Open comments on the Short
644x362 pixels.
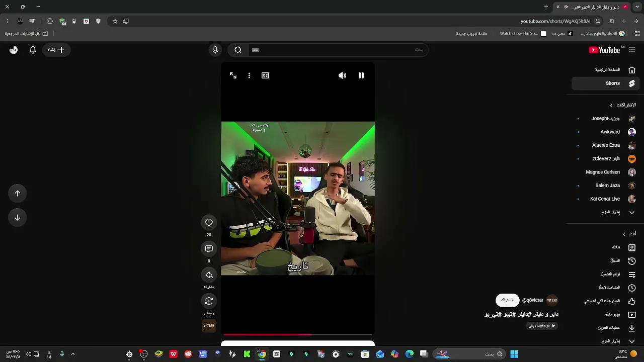click(209, 249)
